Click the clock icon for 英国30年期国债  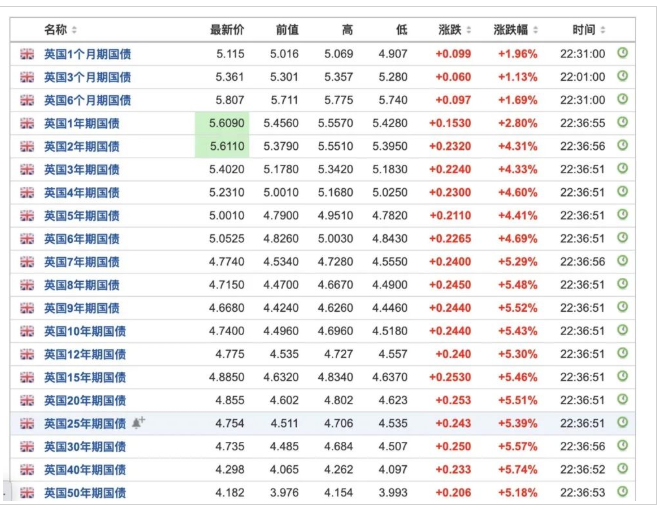(x=622, y=446)
